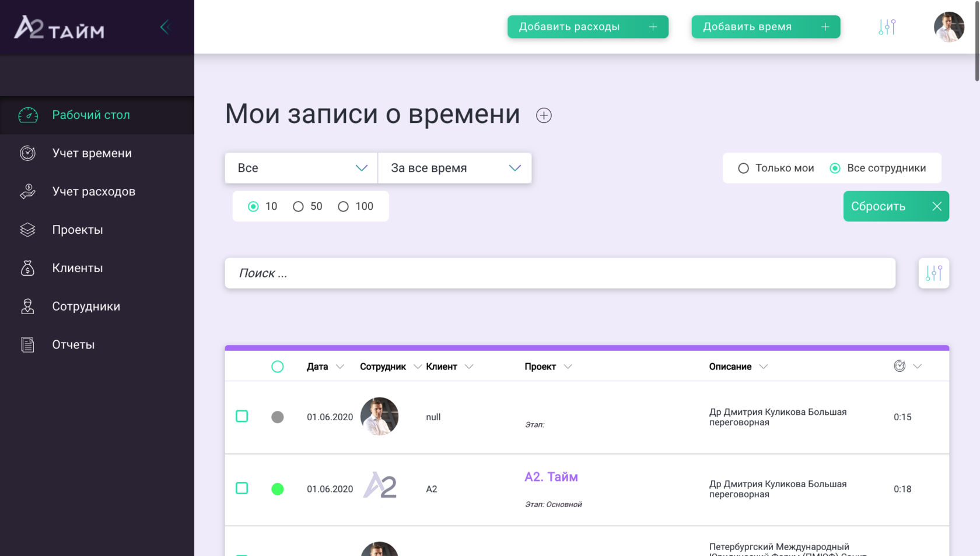This screenshot has height=556, width=980.
Task: Reset filters with Сбросить button
Action: [896, 206]
